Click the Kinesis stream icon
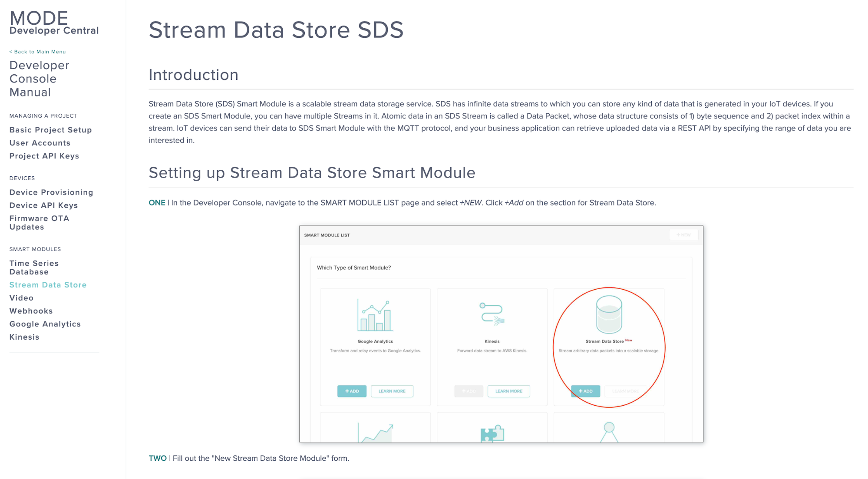 click(x=492, y=314)
